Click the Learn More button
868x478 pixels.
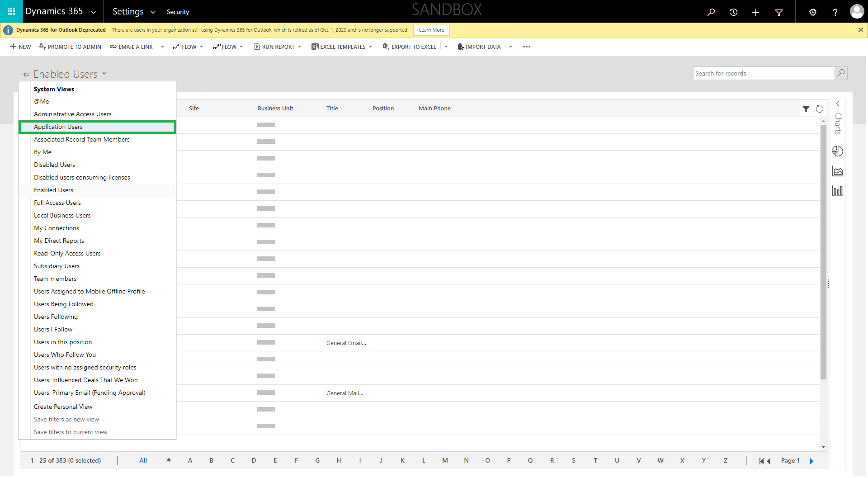coord(431,30)
